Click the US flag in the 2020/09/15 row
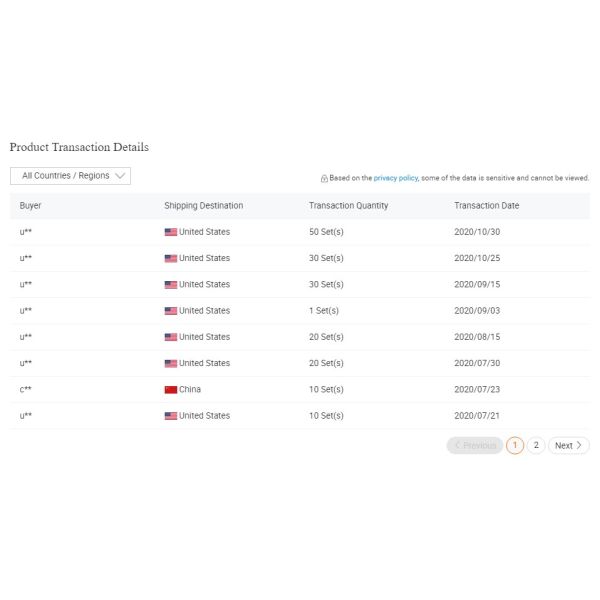The height and width of the screenshot is (600, 600). [171, 285]
